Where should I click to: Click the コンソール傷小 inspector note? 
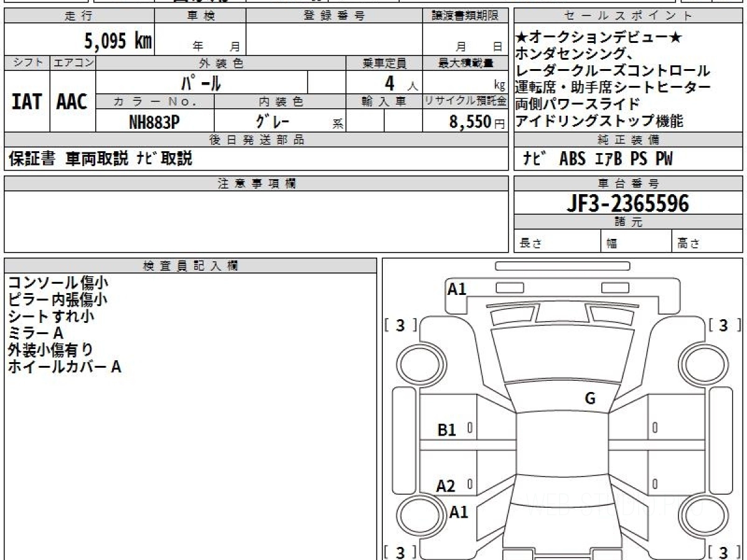coord(57,283)
